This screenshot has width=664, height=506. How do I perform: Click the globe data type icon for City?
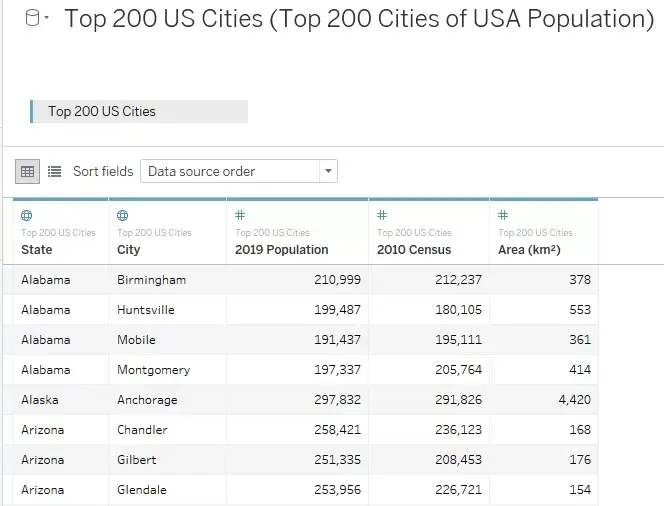[x=122, y=216]
